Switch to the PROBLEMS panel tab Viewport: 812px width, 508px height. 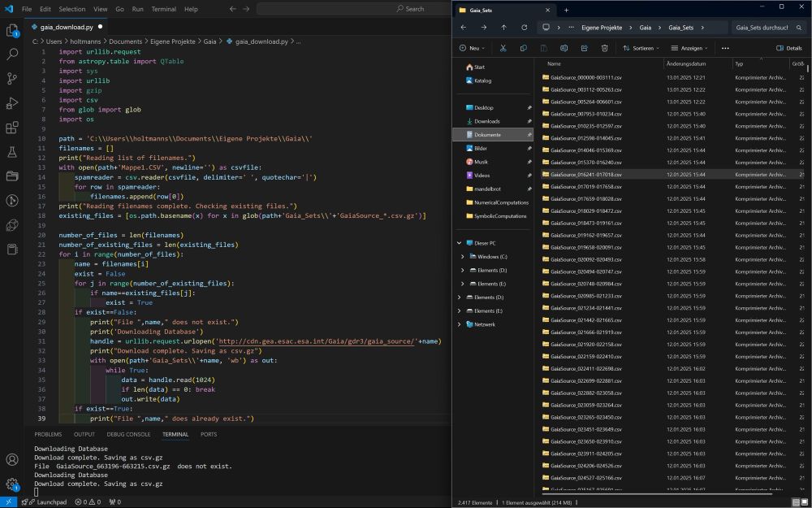click(48, 434)
